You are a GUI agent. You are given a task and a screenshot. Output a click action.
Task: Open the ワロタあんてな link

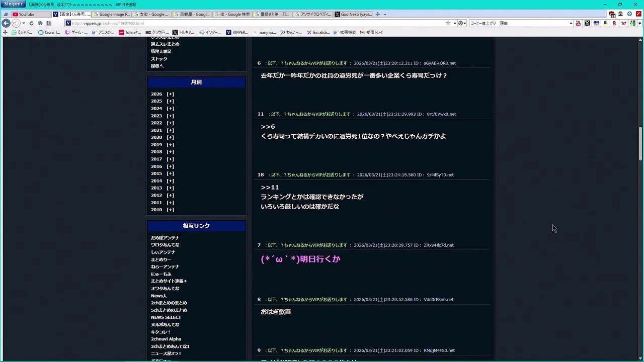(x=165, y=245)
